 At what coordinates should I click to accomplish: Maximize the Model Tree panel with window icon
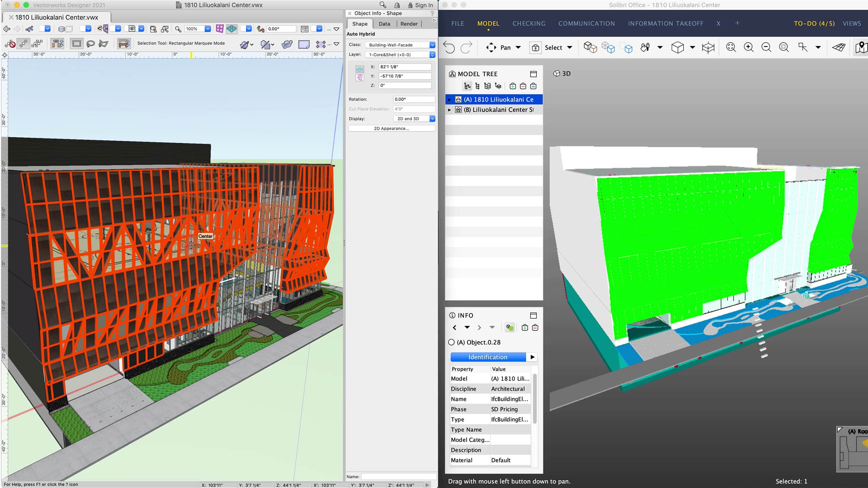(533, 74)
